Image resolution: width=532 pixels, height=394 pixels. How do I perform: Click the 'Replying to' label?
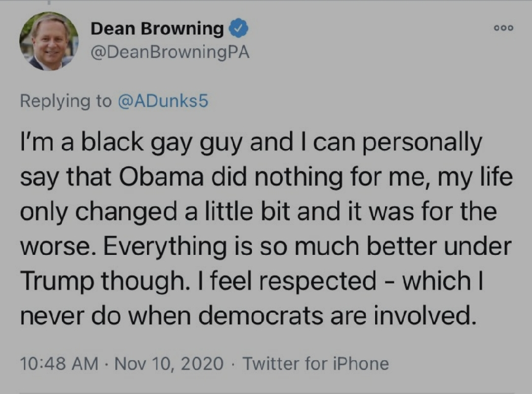point(65,101)
